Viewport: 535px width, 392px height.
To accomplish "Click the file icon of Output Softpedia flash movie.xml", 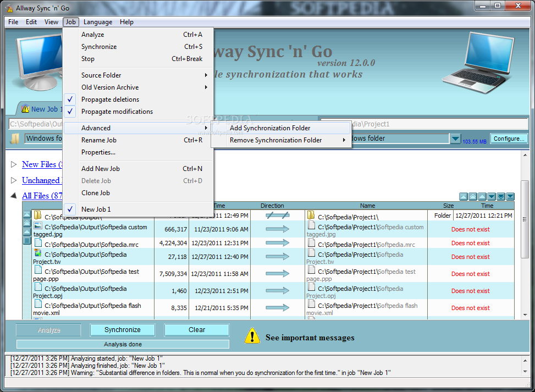I will (38, 305).
